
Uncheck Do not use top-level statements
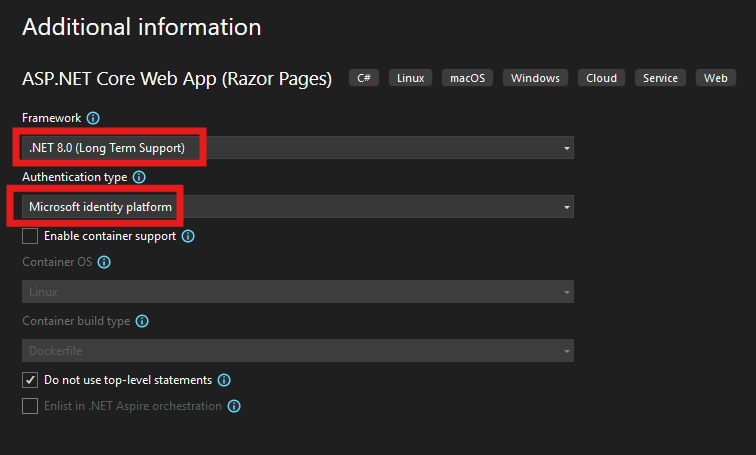(x=30, y=380)
